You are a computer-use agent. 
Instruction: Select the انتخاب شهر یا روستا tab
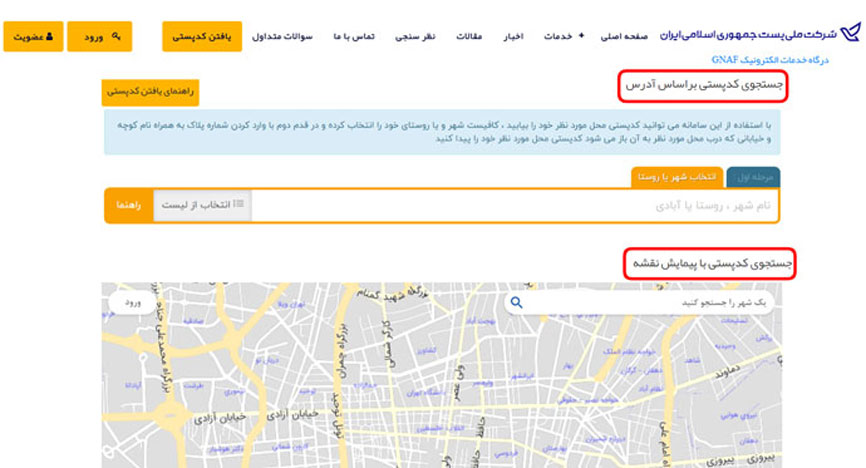[677, 177]
